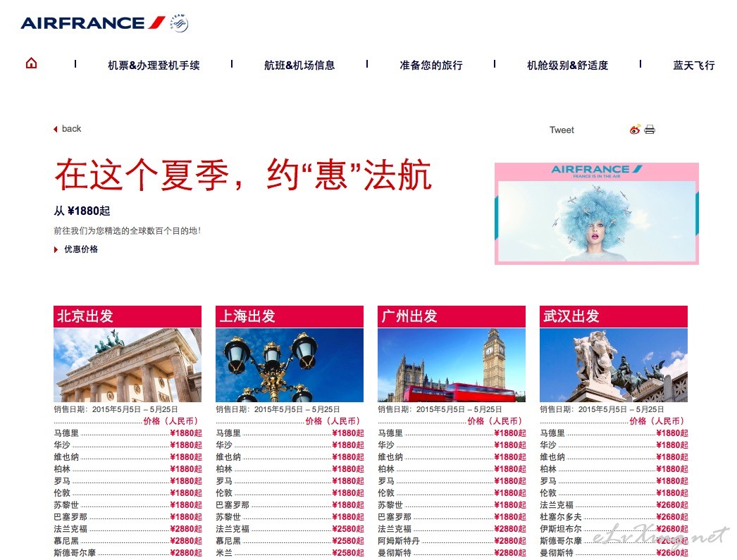737x560 pixels.
Task: Click the SkyTeam alliance emblem
Action: point(179,23)
